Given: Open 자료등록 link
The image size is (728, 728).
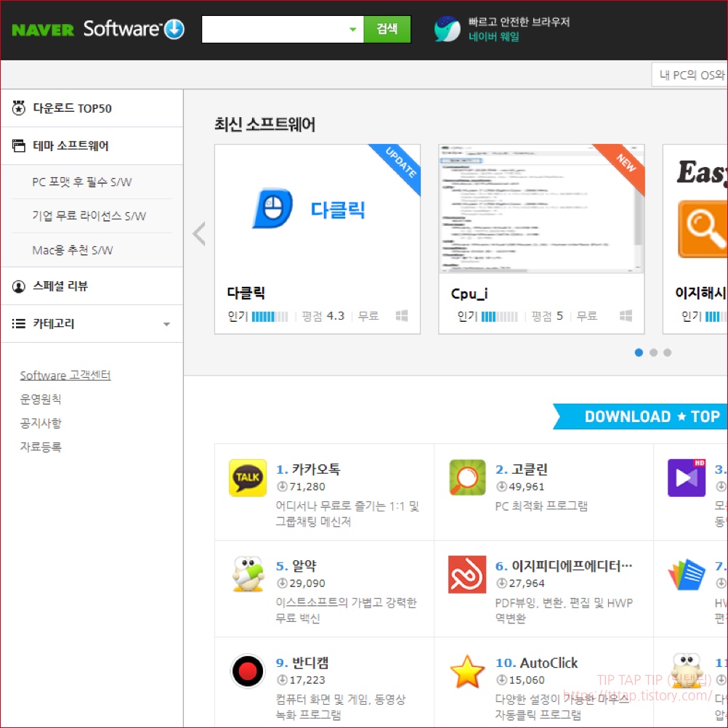Looking at the screenshot, I should (x=41, y=447).
